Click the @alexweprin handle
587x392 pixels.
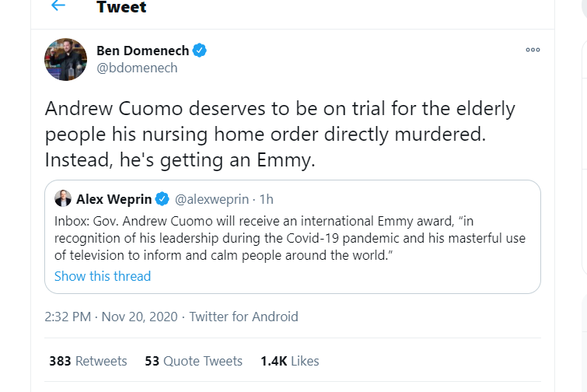coord(211,198)
